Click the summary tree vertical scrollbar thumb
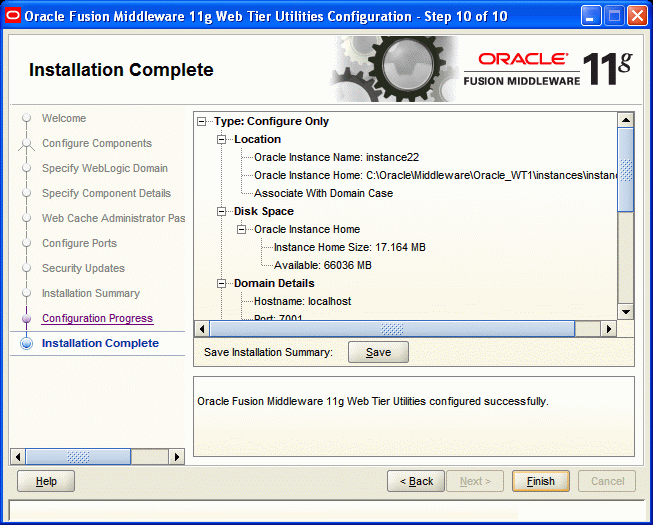Image resolution: width=653 pixels, height=525 pixels. pos(626,170)
